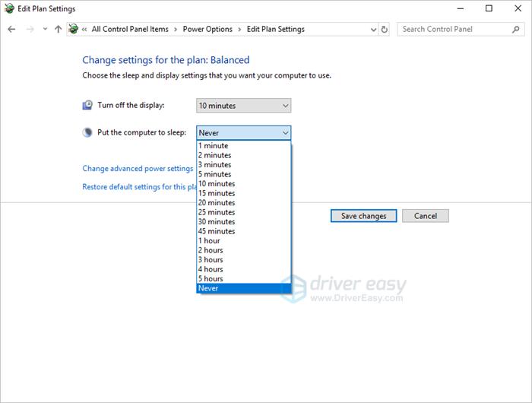Image resolution: width=532 pixels, height=403 pixels.
Task: Choose 1 hour from sleep list
Action: click(244, 241)
